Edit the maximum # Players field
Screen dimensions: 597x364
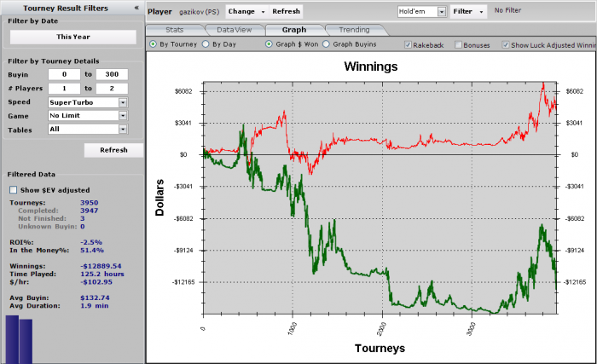pos(112,89)
